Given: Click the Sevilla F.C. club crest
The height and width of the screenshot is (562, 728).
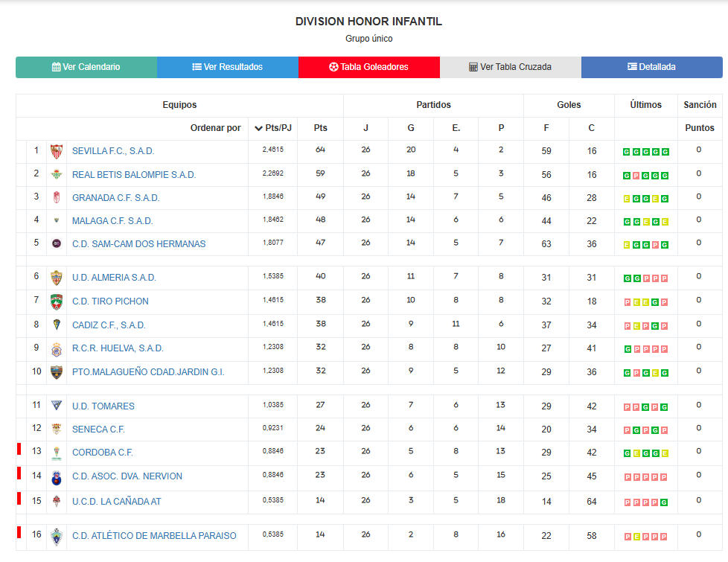Looking at the screenshot, I should pos(56,151).
